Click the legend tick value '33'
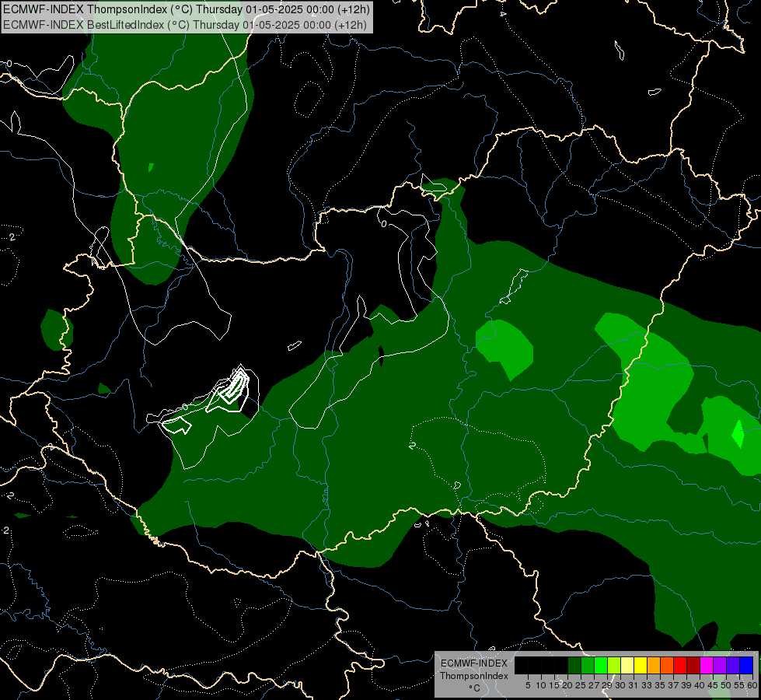This screenshot has height=700, width=761. 647,685
